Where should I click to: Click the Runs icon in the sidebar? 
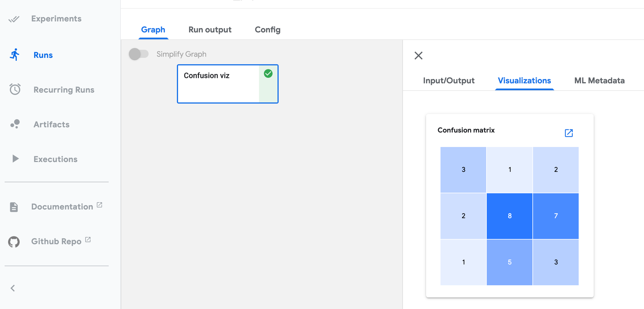click(x=15, y=55)
